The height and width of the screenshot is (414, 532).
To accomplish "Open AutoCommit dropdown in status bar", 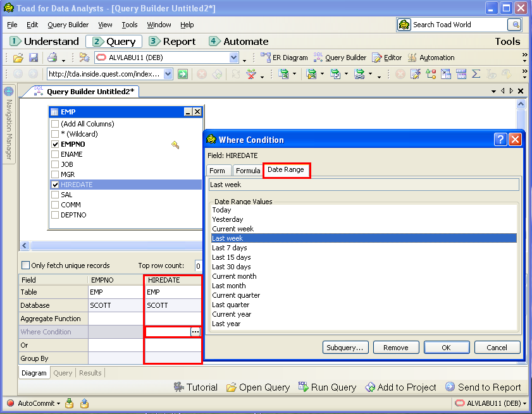I will 58,403.
